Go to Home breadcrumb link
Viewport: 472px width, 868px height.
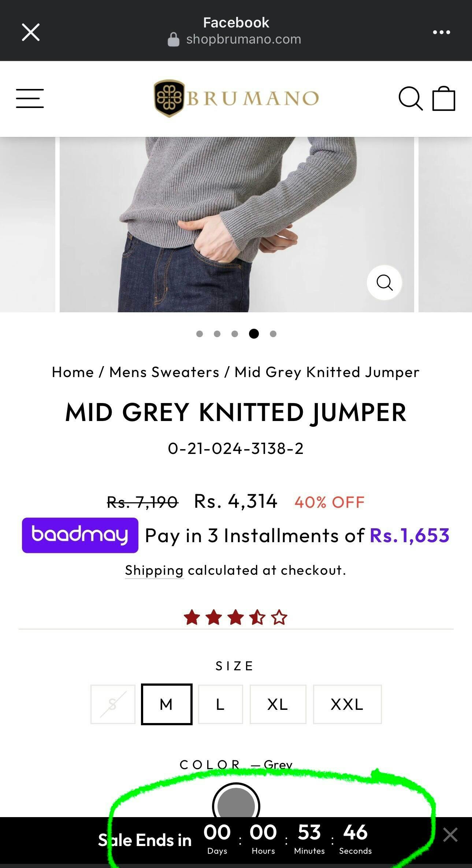click(73, 372)
